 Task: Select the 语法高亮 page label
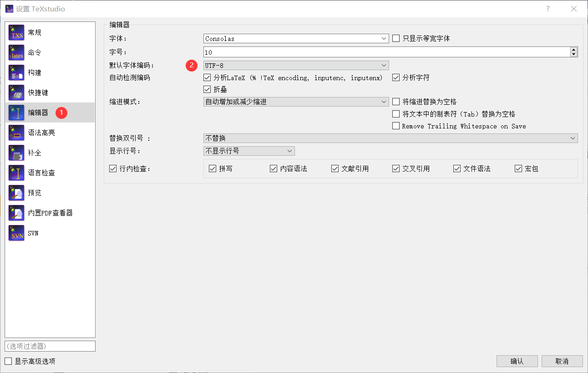tap(41, 133)
